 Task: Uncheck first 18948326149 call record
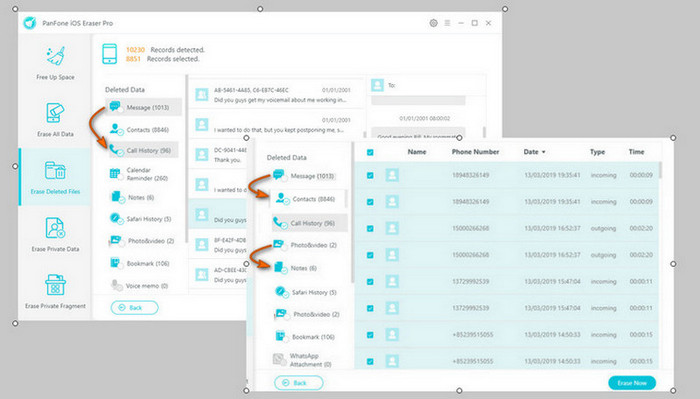pyautogui.click(x=370, y=175)
